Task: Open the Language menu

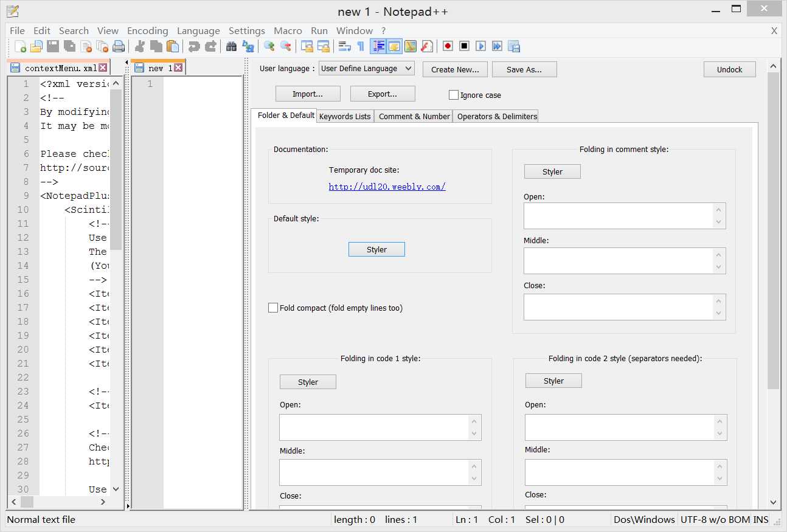Action: point(198,30)
